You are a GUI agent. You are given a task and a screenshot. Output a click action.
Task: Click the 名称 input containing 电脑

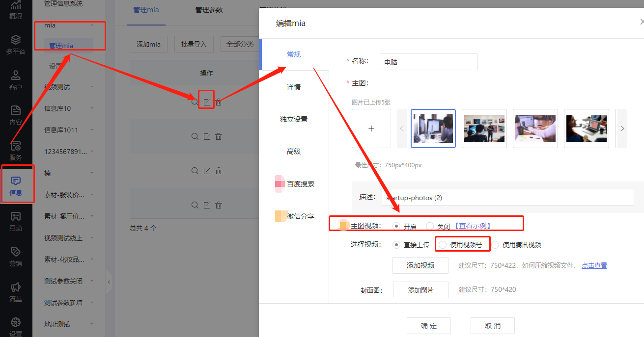coord(429,62)
